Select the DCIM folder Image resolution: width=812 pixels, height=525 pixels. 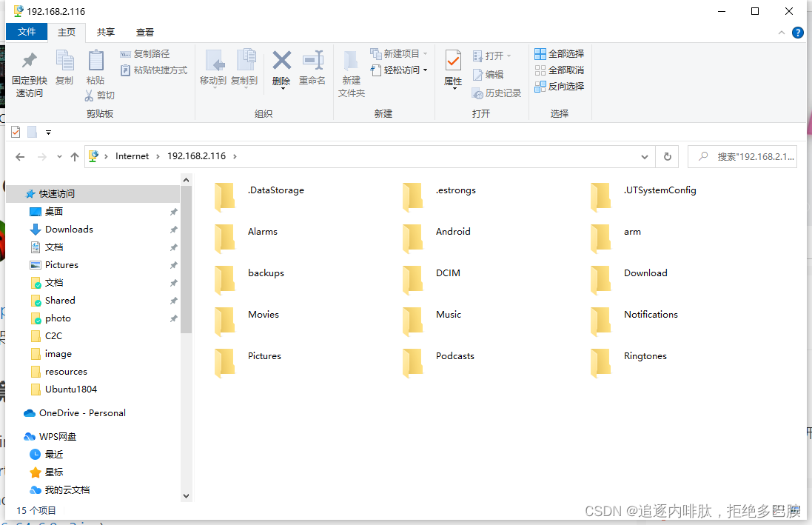432,280
